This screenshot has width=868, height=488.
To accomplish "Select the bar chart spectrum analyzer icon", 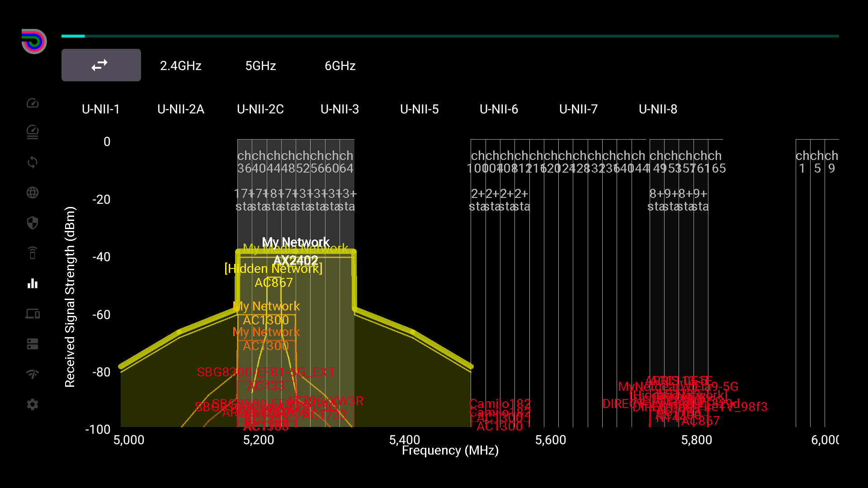I will 32,284.
